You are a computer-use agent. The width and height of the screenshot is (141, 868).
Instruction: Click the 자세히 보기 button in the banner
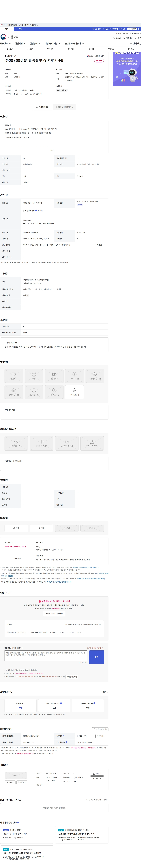132,29
